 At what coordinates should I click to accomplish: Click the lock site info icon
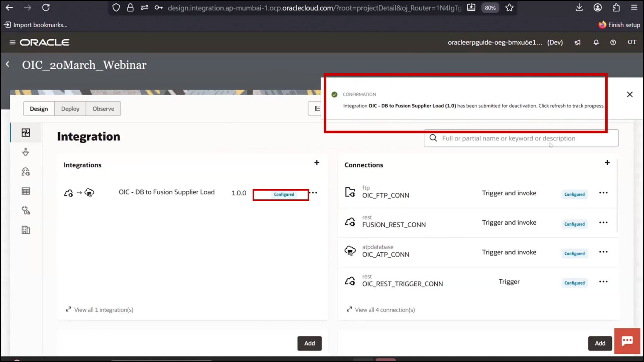130,8
